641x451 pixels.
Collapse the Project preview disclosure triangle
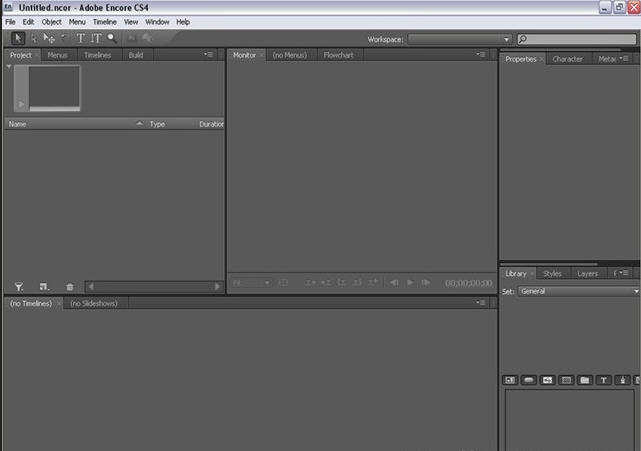click(x=9, y=67)
